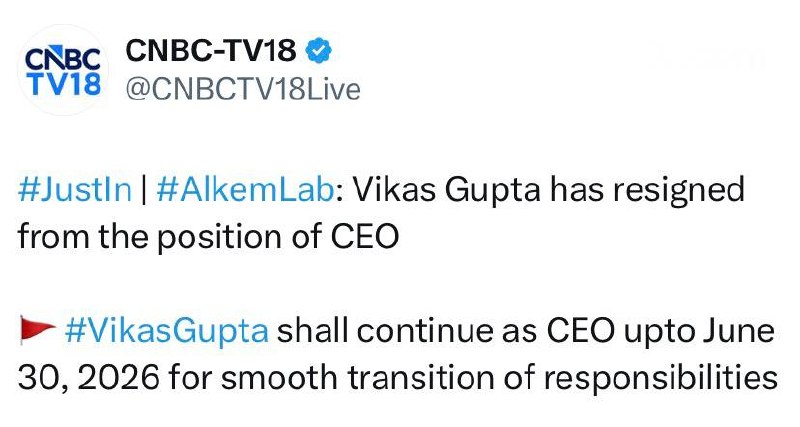800x427 pixels.
Task: Click the 'CNBC' lettering in the logo
Action: click(x=61, y=57)
